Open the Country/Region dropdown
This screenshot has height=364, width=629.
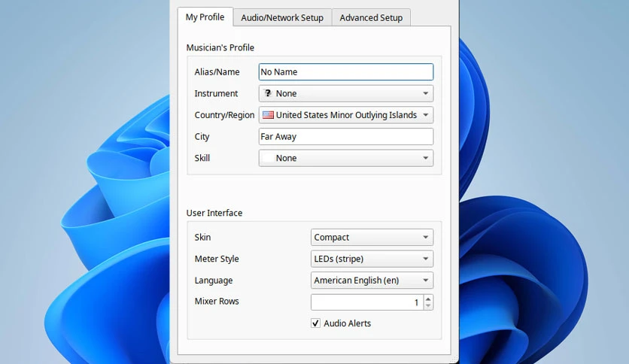tap(346, 115)
